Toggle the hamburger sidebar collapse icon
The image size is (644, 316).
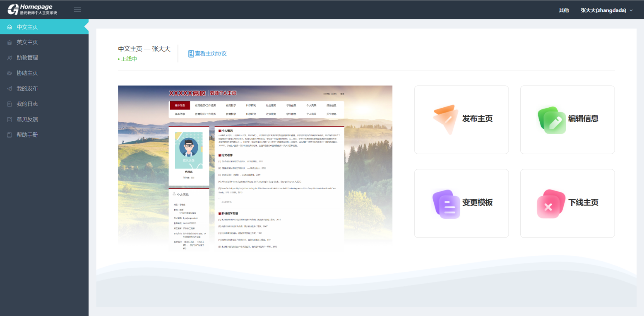click(x=77, y=10)
